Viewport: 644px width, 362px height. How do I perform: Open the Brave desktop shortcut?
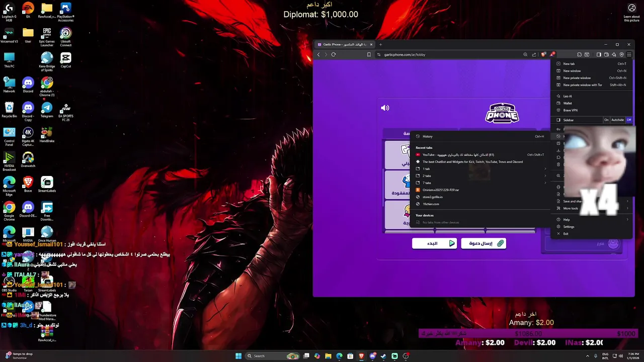[28, 185]
